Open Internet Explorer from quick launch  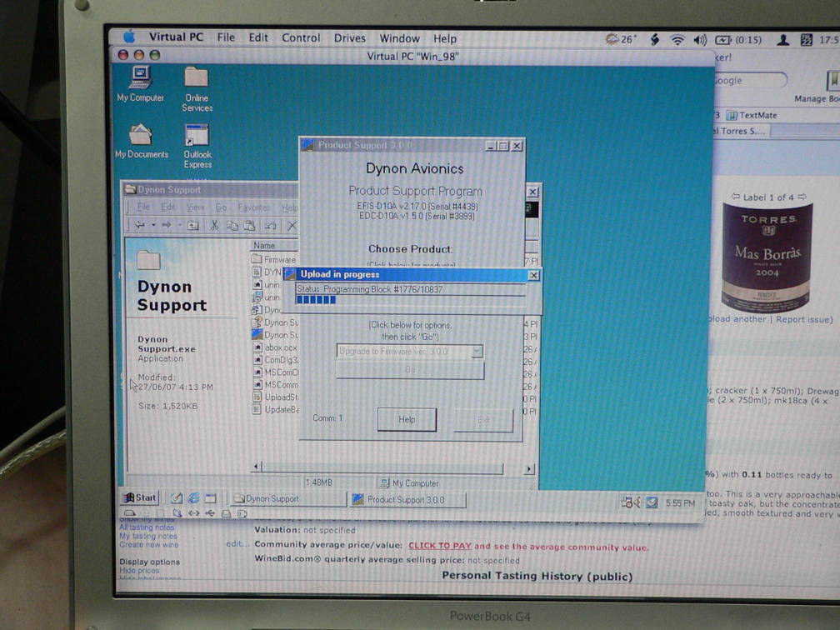coord(193,498)
